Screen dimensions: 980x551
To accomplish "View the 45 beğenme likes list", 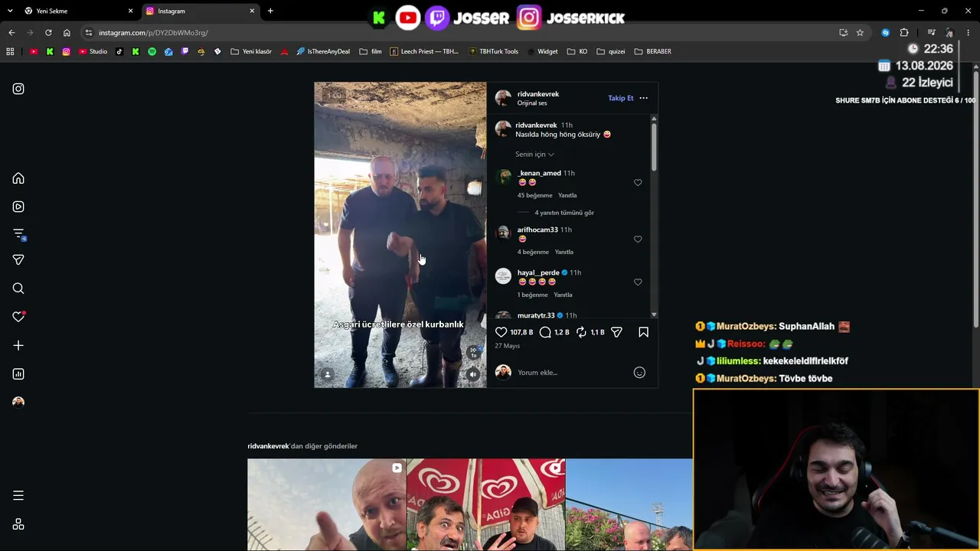I will [534, 195].
